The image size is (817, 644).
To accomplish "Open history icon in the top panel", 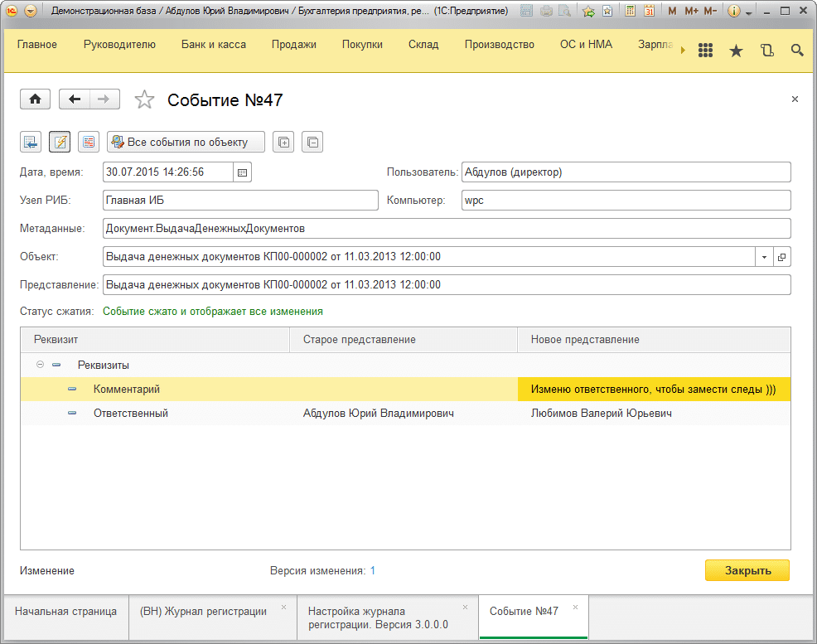I will coord(766,51).
